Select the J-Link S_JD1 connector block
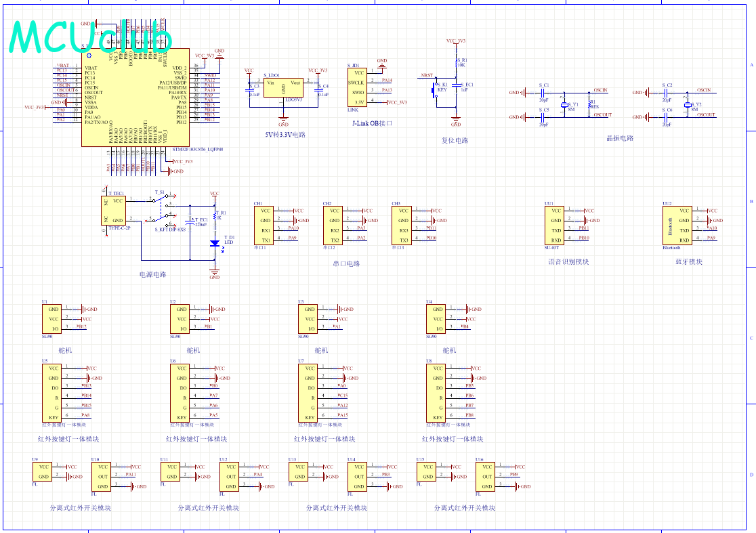The image size is (756, 533). point(357,87)
